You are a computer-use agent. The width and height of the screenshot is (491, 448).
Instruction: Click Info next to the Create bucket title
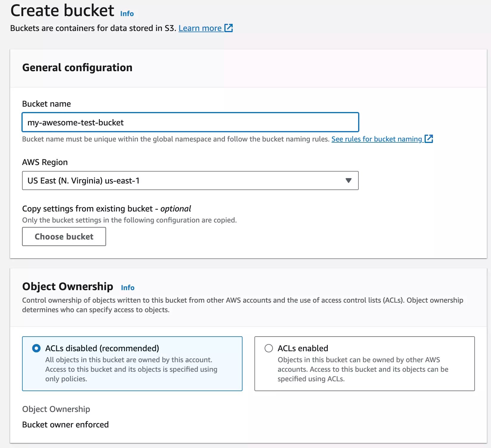(x=127, y=13)
